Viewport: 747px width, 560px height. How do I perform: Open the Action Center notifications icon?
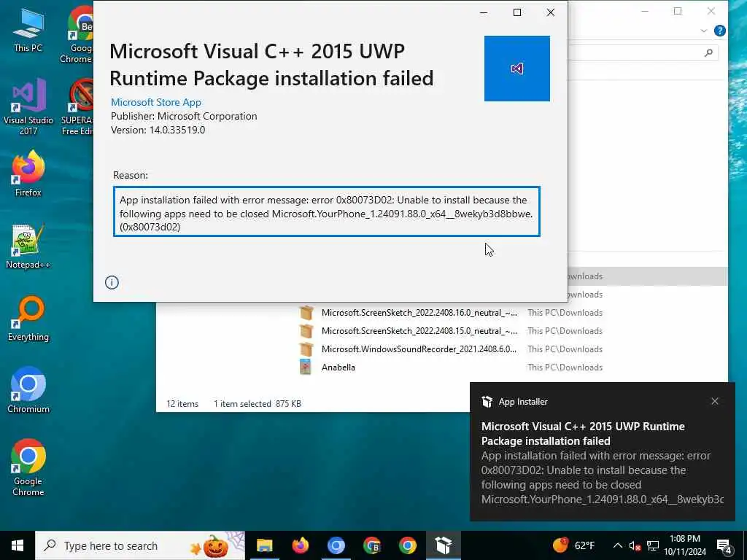click(x=724, y=546)
